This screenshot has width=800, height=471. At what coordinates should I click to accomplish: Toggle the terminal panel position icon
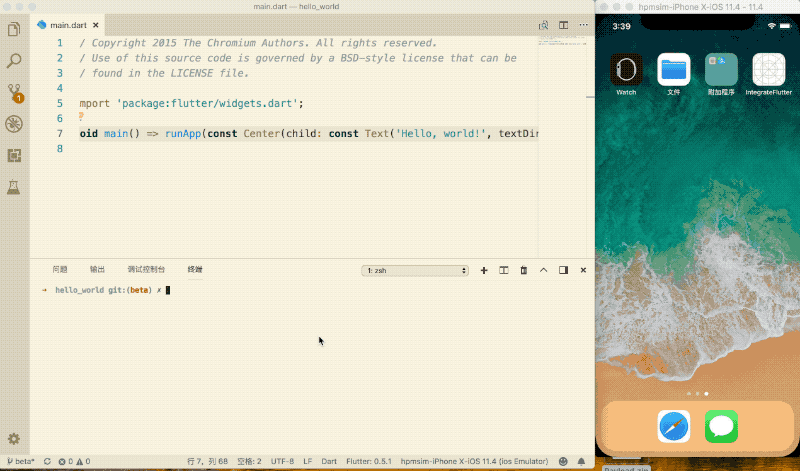[x=563, y=270]
